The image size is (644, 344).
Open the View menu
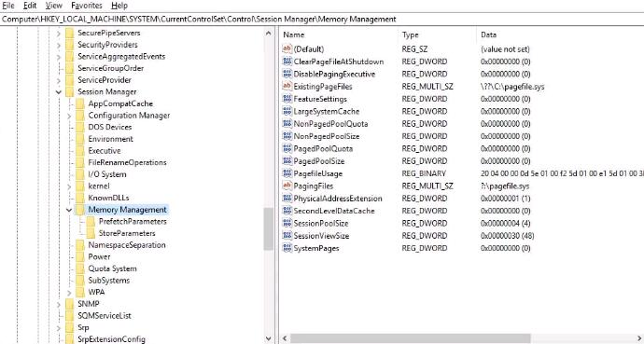tap(54, 6)
